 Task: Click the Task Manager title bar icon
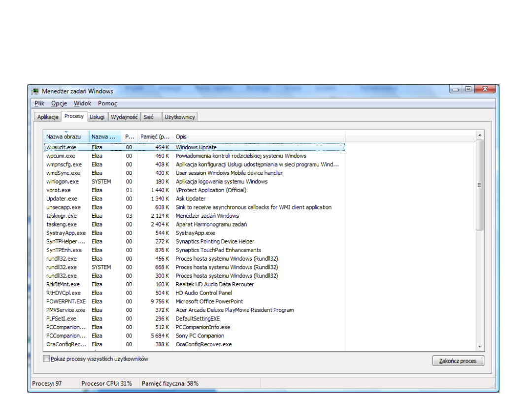35,91
